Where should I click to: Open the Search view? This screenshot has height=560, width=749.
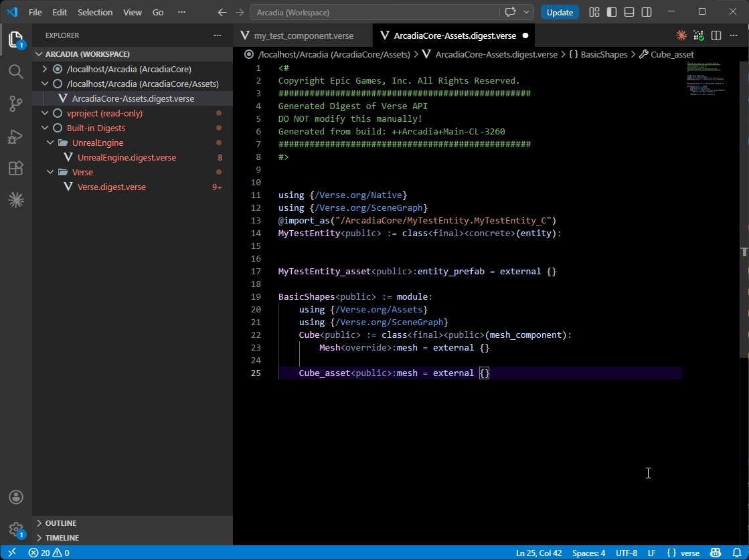[x=16, y=72]
